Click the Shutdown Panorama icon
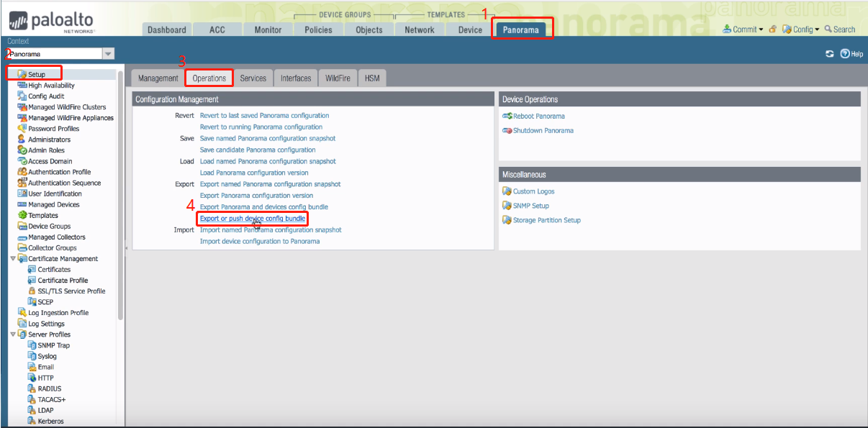This screenshot has width=868, height=428. click(507, 131)
